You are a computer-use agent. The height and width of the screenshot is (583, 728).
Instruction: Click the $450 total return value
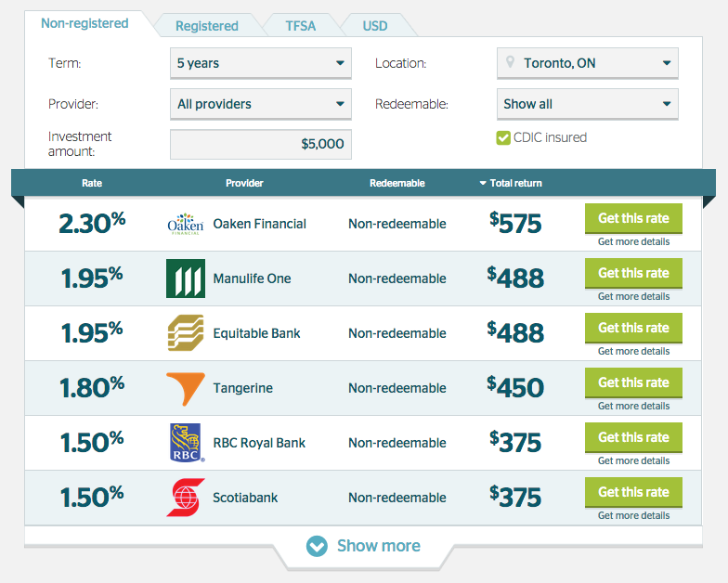(x=515, y=387)
